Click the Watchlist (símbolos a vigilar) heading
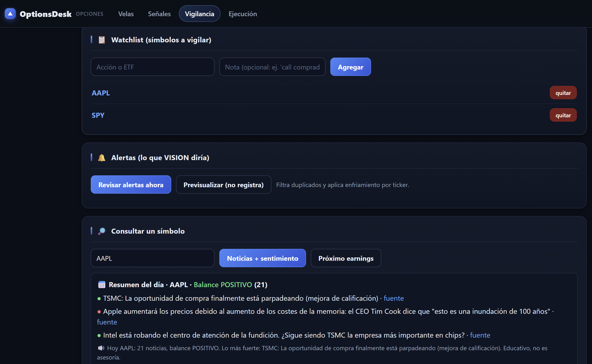Viewport: 592px width, 364px height. [x=161, y=40]
